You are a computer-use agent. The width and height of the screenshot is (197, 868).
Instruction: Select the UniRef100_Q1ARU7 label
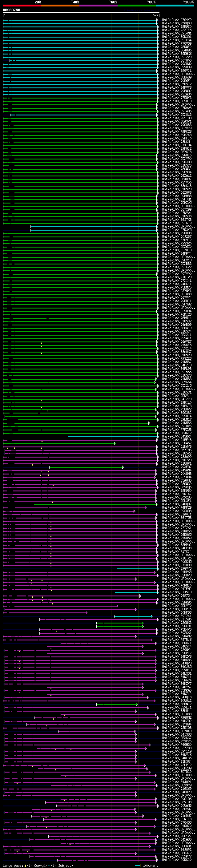point(177,816)
